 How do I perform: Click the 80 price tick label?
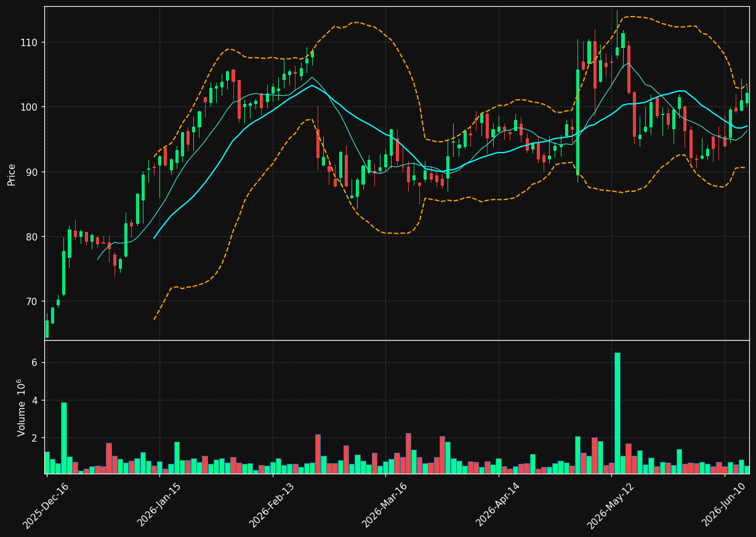[33, 237]
